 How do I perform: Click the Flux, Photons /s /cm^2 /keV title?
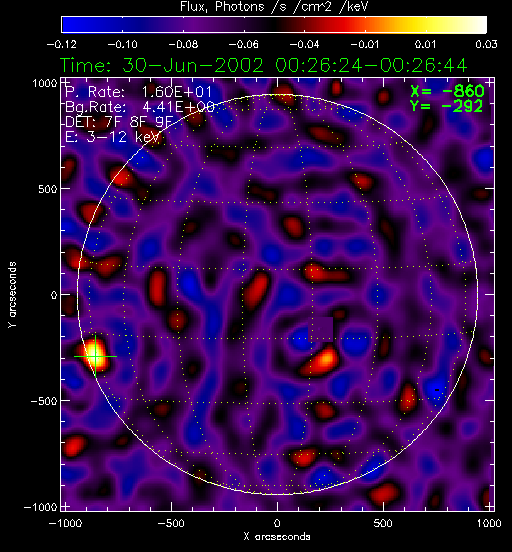coord(274,7)
